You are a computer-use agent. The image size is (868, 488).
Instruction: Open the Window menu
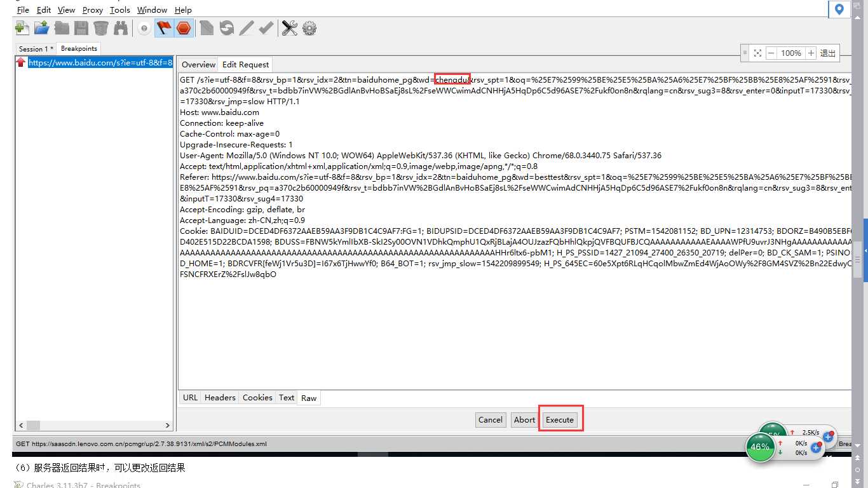pyautogui.click(x=153, y=10)
